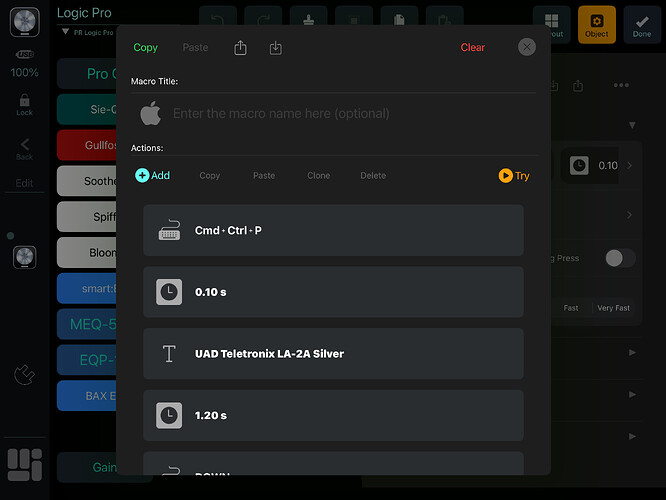Click the Spiff plugin button
Viewport: 666px width, 500px height.
[x=87, y=217]
